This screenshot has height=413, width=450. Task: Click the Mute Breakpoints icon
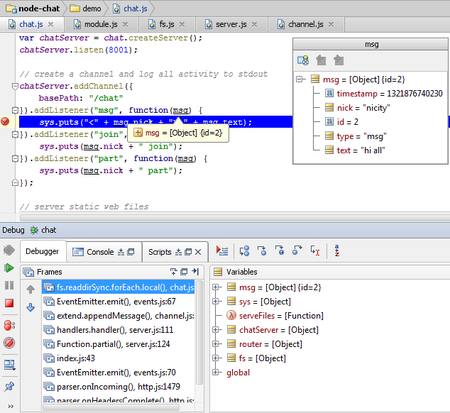pyautogui.click(x=9, y=343)
